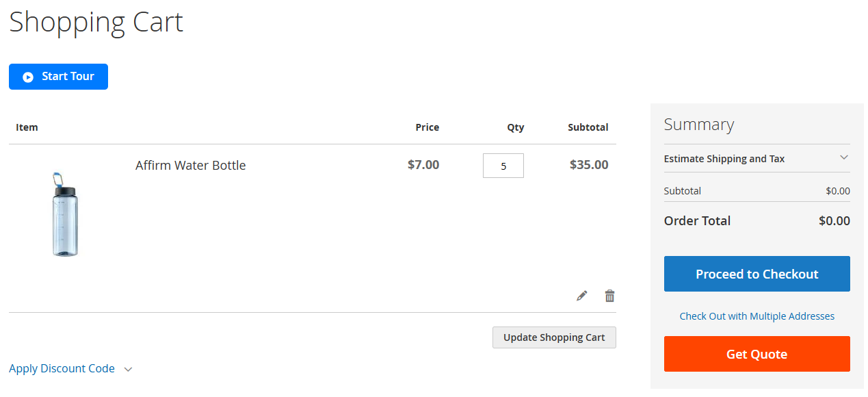Start the guided tour

pyautogui.click(x=58, y=77)
